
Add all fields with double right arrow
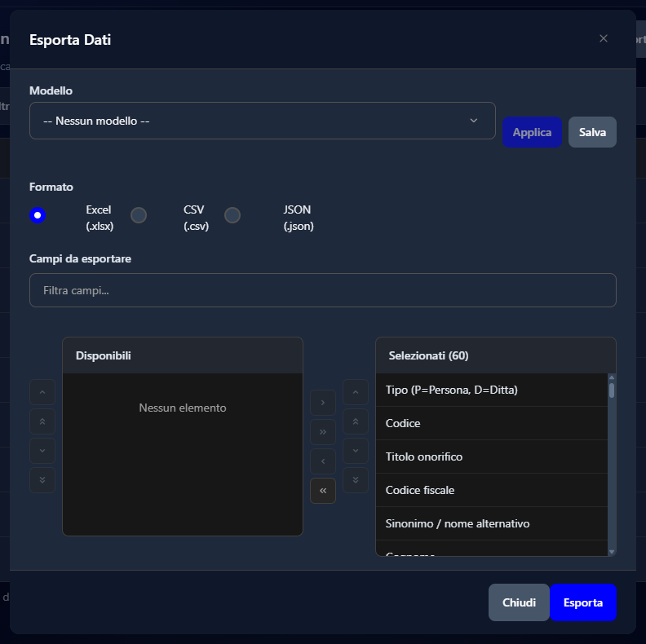[x=323, y=432]
